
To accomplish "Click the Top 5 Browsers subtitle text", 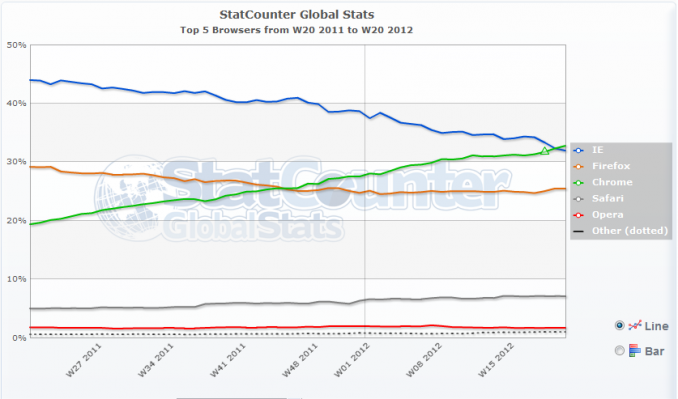I will click(297, 30).
